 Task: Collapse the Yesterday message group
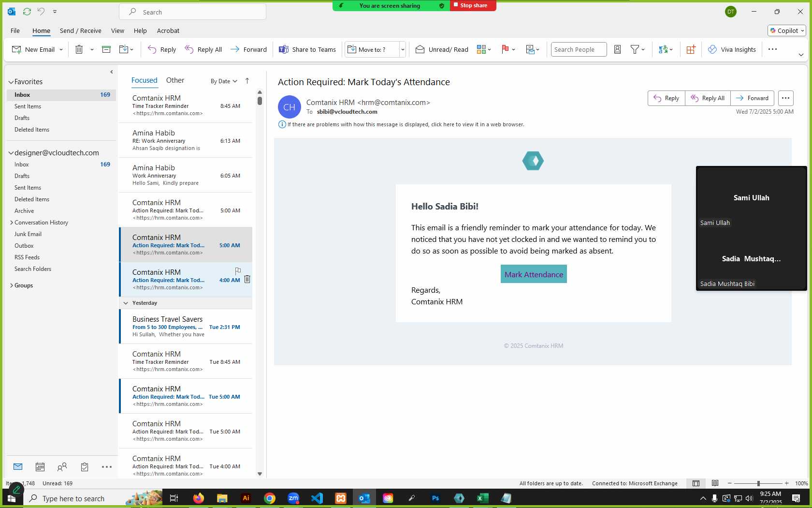coord(126,303)
